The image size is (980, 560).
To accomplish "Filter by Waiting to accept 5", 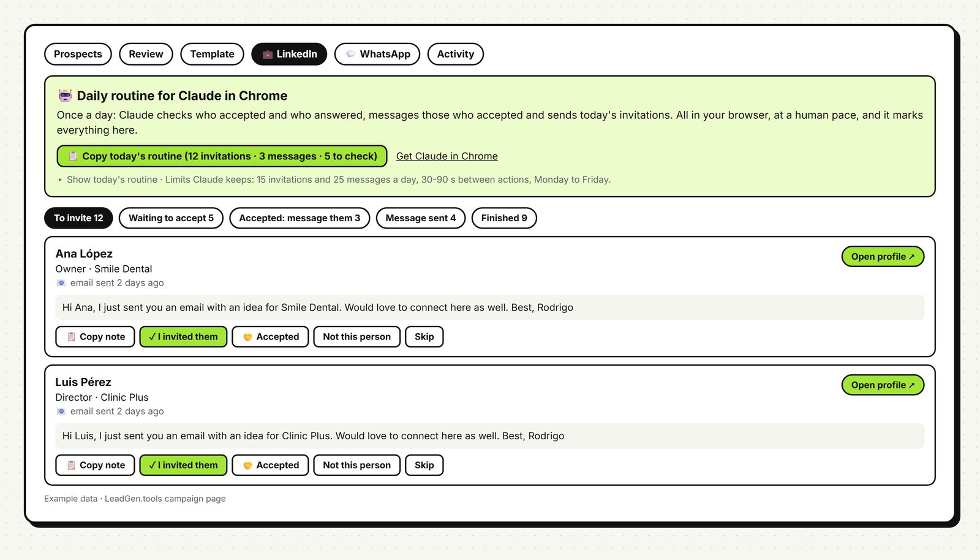I will 171,218.
